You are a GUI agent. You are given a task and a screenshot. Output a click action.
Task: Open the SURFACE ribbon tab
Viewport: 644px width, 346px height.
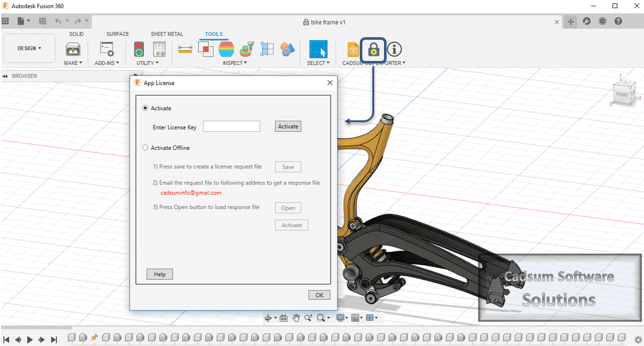117,34
